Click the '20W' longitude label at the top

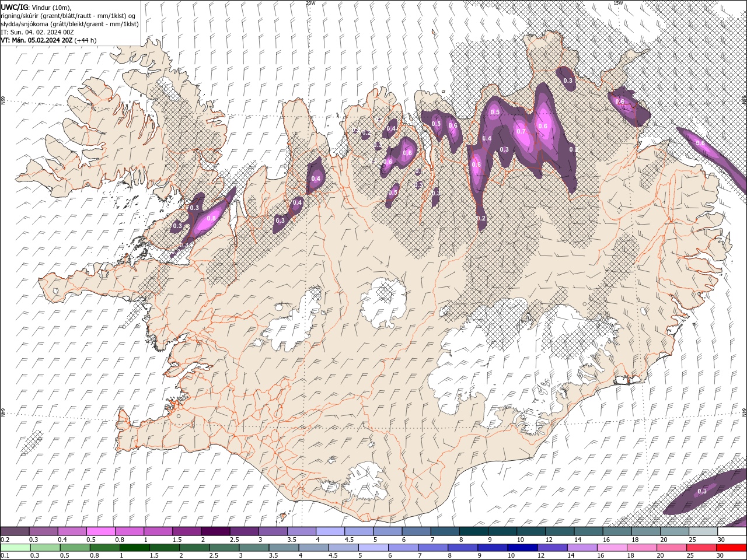pos(310,3)
